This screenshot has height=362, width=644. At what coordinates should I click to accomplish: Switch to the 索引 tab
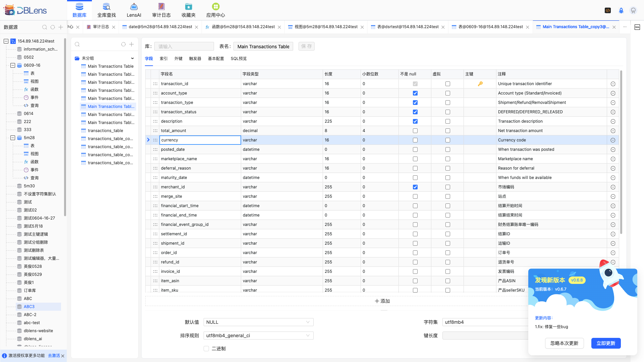(163, 59)
